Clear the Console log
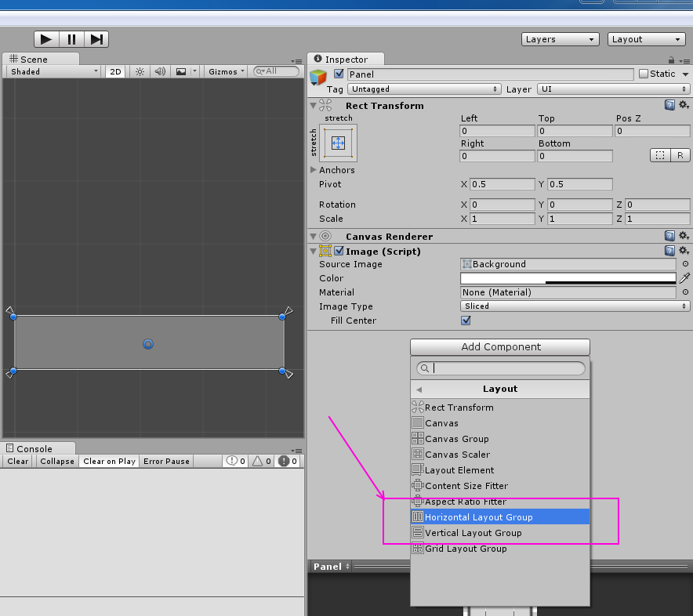Image resolution: width=693 pixels, height=616 pixels. [18, 461]
